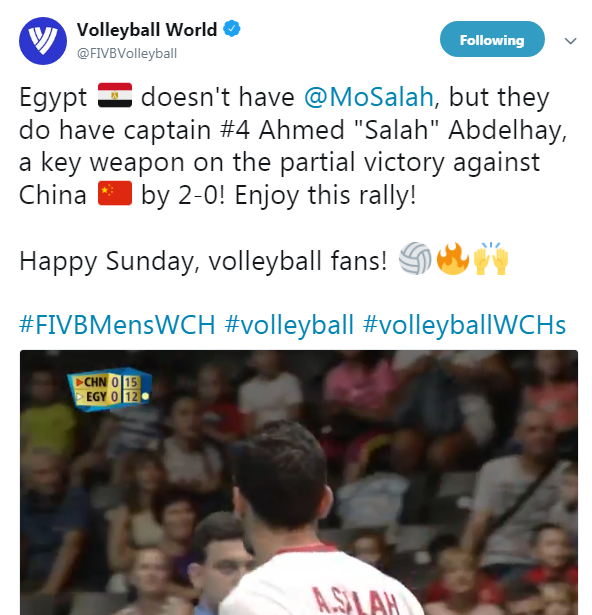Click the blue verified badge

click(232, 29)
